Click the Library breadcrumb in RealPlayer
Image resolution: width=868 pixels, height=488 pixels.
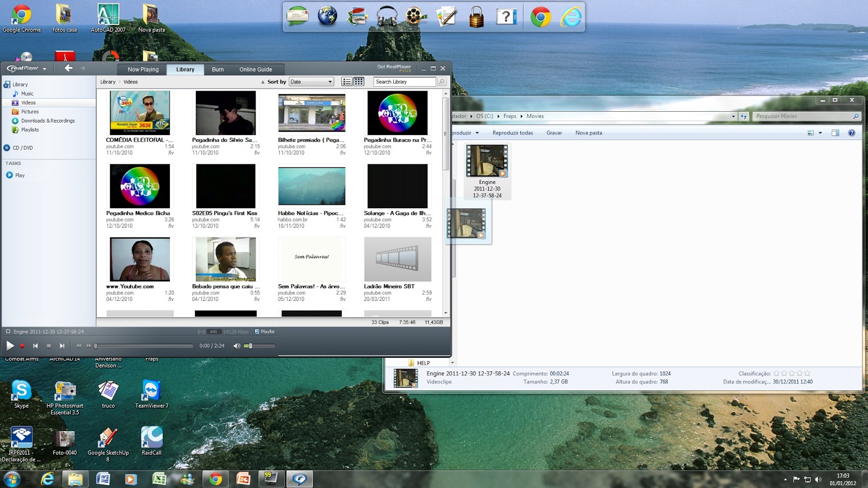pyautogui.click(x=107, y=82)
